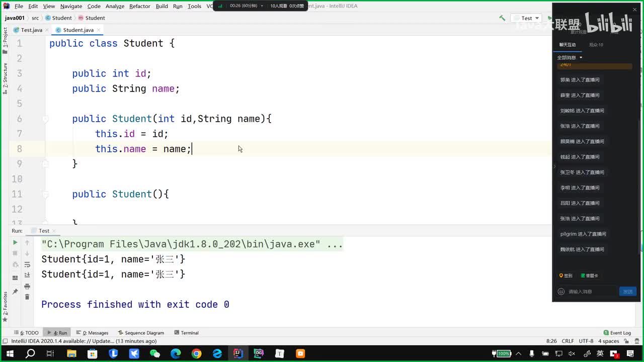Open the Refactor menu
This screenshot has height=362, width=644.
140,6
